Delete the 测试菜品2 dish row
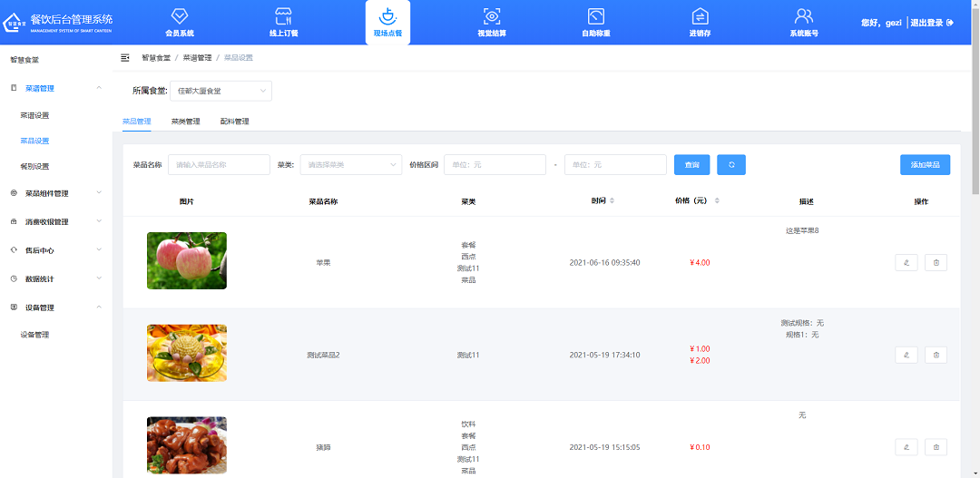Viewport: 980px width, 478px height. click(x=936, y=355)
